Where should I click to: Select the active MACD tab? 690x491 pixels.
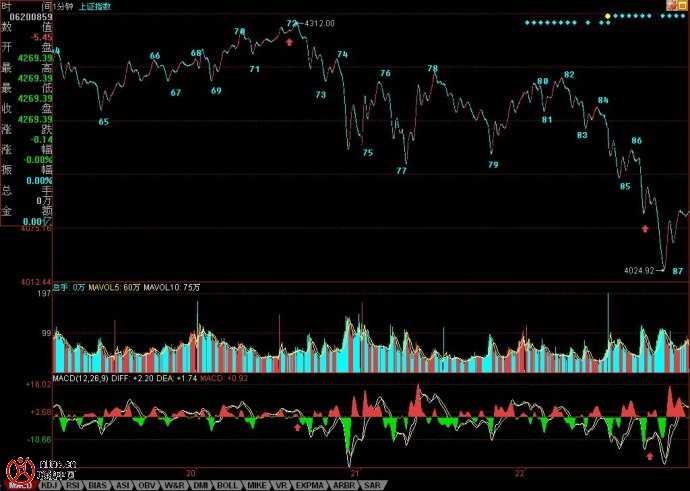click(21, 485)
